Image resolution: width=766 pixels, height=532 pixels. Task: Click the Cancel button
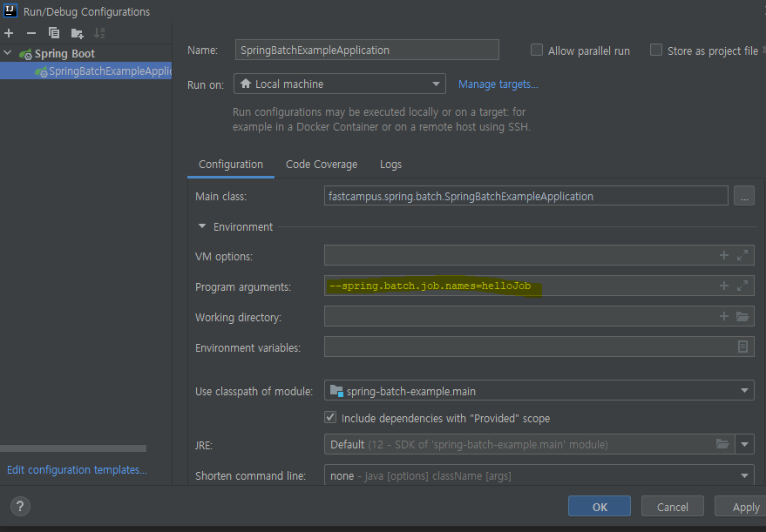[x=672, y=507]
